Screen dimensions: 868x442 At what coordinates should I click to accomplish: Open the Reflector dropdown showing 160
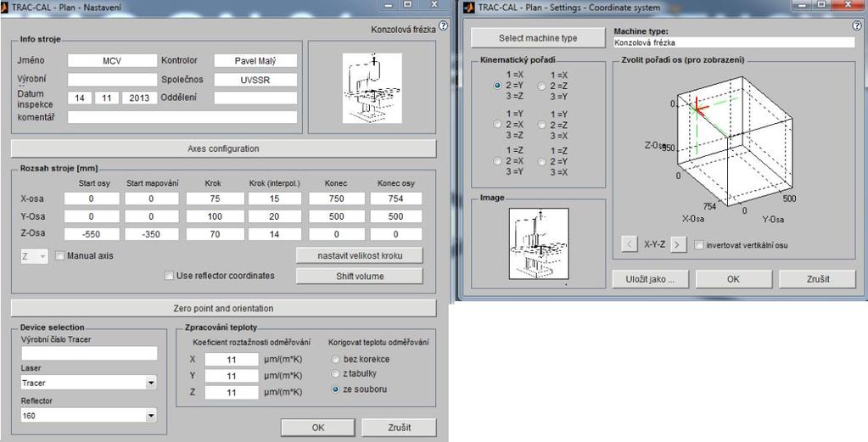89,416
